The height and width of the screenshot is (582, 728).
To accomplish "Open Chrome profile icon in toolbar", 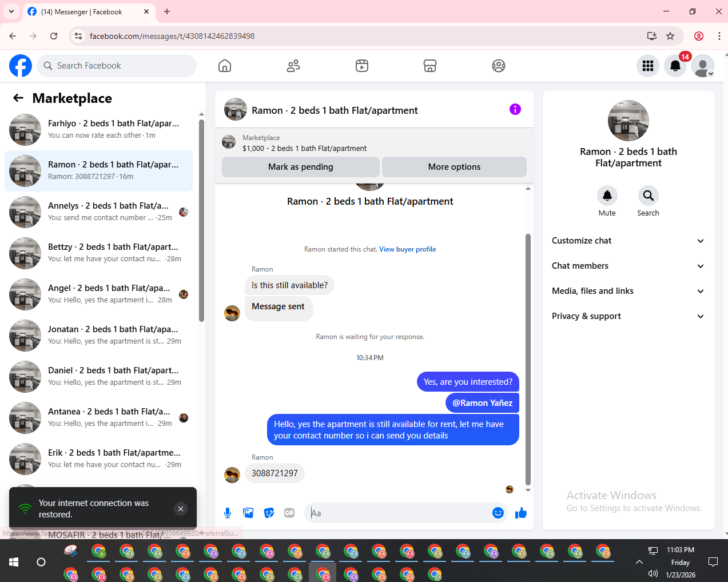I will [x=699, y=36].
